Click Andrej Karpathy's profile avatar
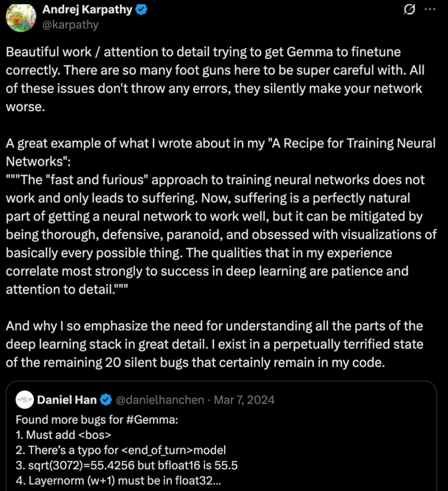This screenshot has height=491, width=448. point(21,18)
